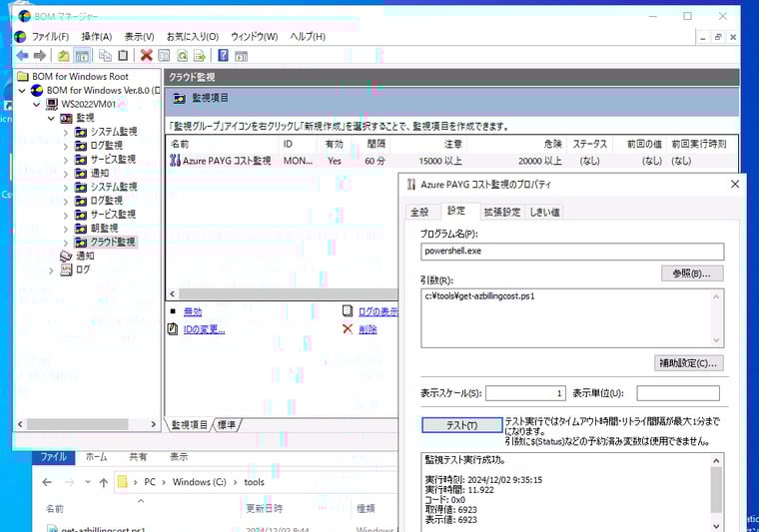Go back with the blue left arrow in BOM toolbar
This screenshot has width=759, height=532.
(x=22, y=56)
